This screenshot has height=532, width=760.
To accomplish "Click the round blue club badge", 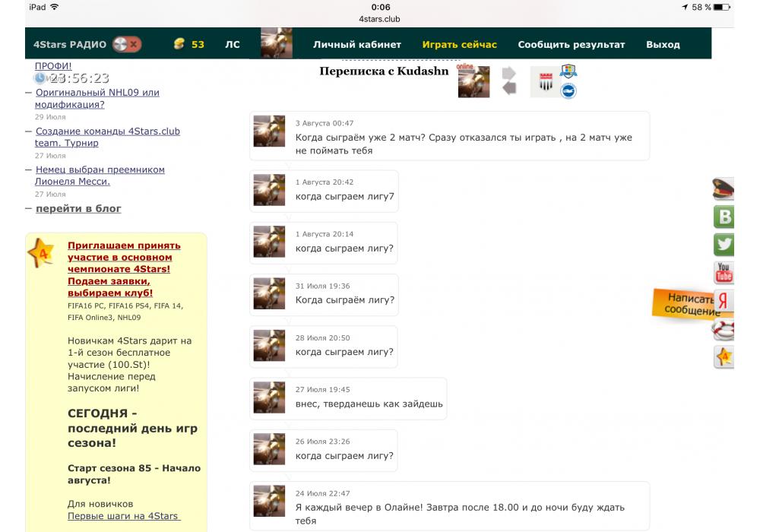I will coord(568,90).
